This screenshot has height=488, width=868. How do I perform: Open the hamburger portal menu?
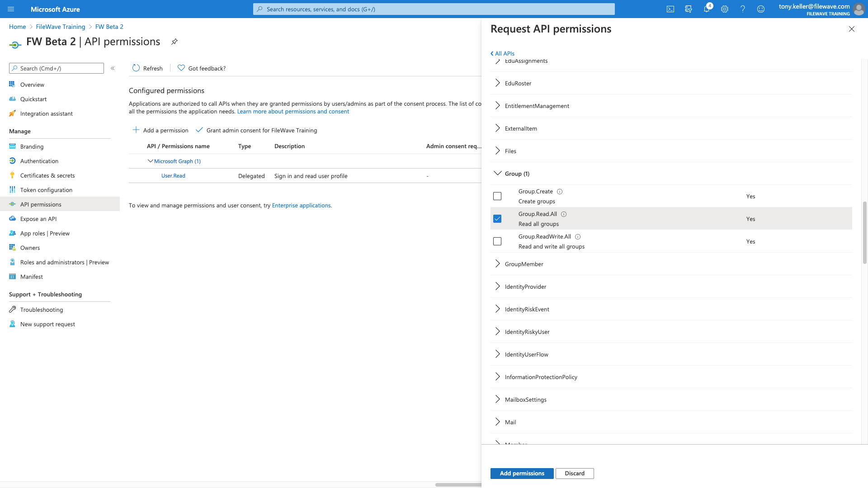click(11, 9)
